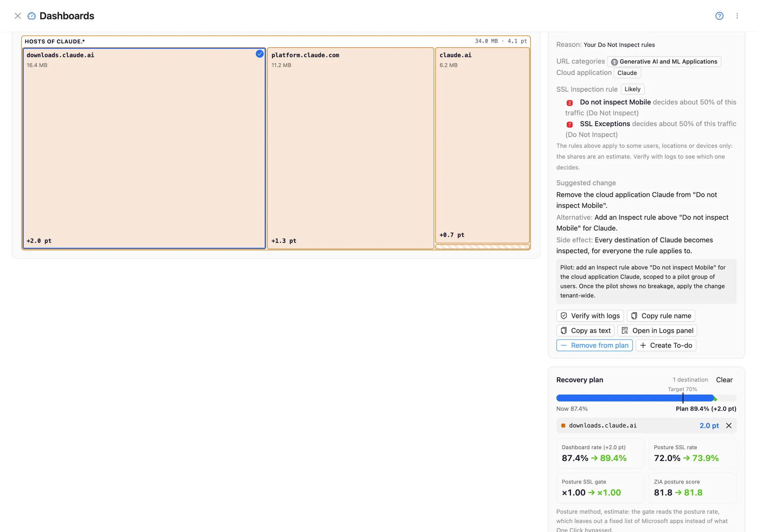The image size is (757, 532).
Task: Click the Generative AI and ML Applications tag
Action: tap(664, 61)
